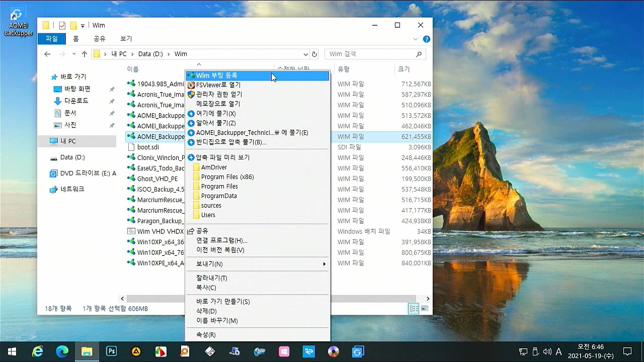Viewport: 644px width, 362px height.
Task: Select 'Wim 부팅 등록' in context menu
Action: (258, 75)
